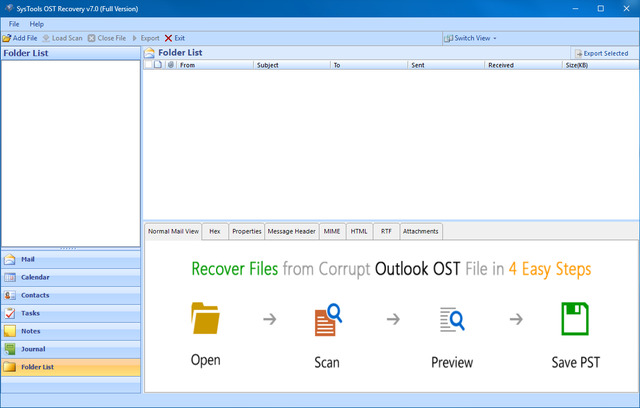This screenshot has width=640, height=408.
Task: Open the Notes section in sidebar
Action: pyautogui.click(x=70, y=331)
